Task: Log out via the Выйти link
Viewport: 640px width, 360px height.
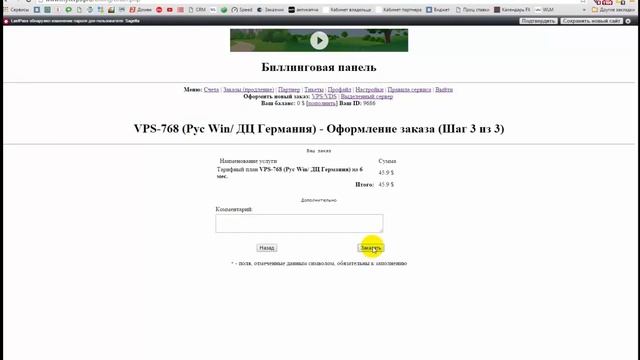Action: (x=444, y=90)
